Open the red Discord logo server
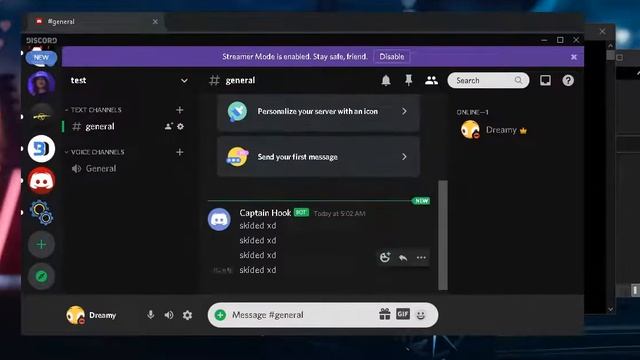This screenshot has height=360, width=640. click(41, 180)
